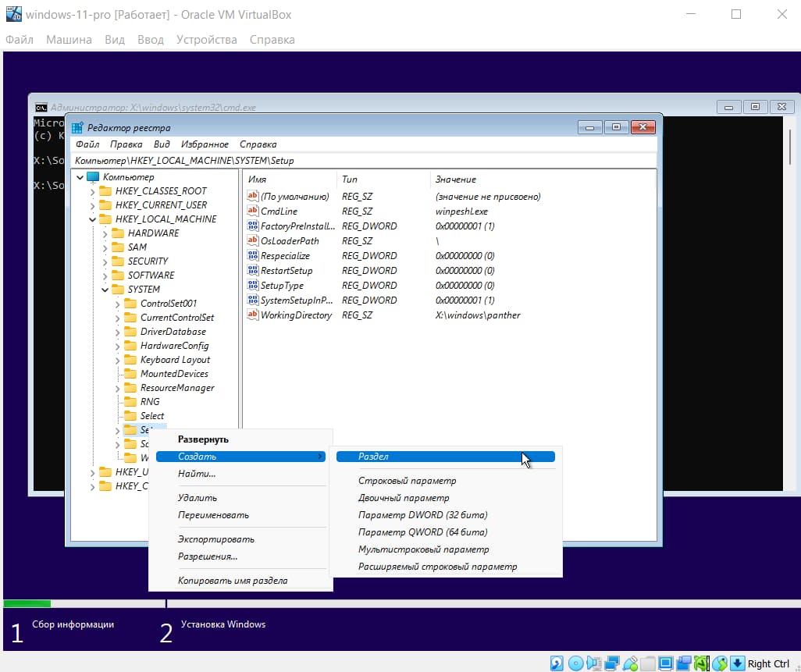Click the hard disk activity indicator icon
Screen dimensions: 801x672
pyautogui.click(x=557, y=663)
